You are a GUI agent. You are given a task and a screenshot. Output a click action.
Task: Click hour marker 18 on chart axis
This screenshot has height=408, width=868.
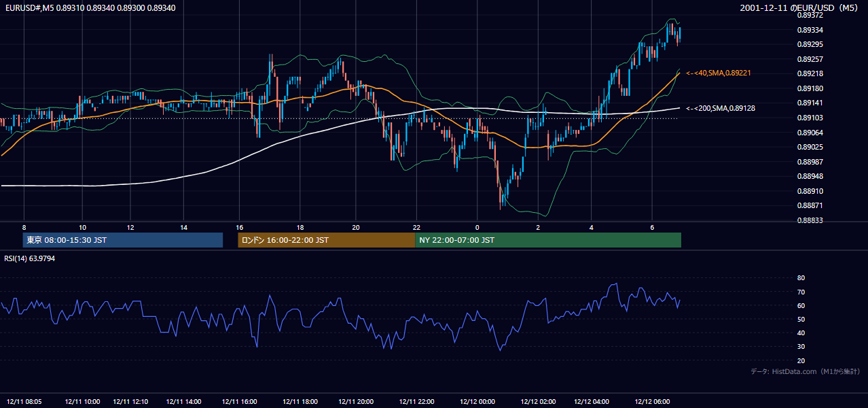[300, 227]
